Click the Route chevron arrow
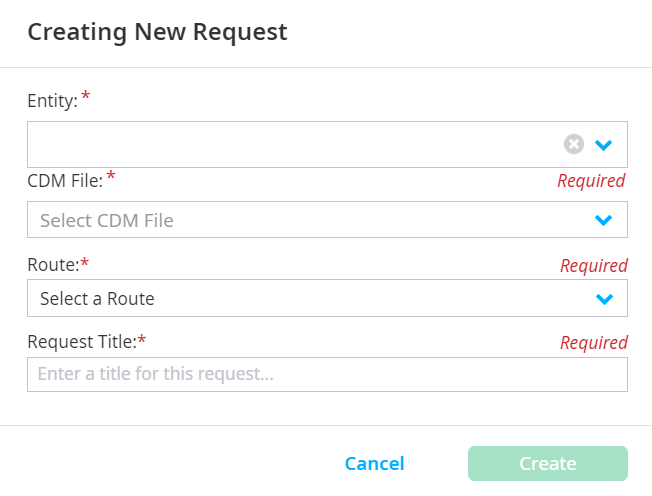 click(x=603, y=298)
